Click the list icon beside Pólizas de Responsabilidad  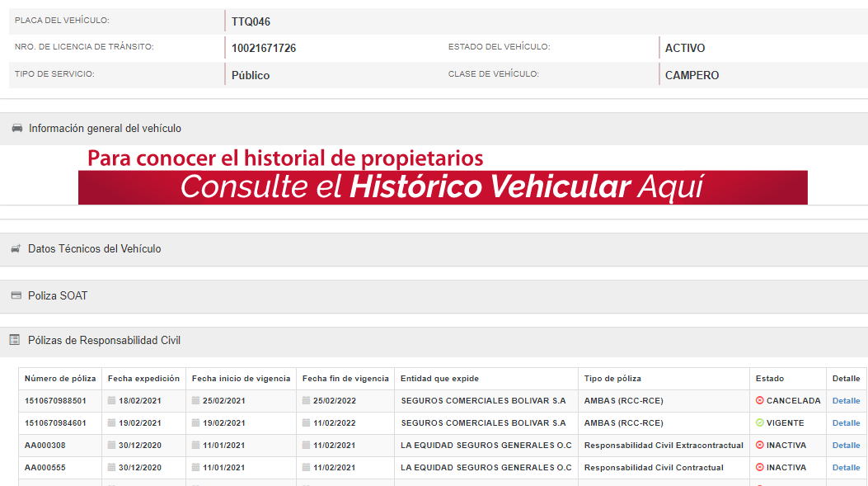click(x=15, y=340)
